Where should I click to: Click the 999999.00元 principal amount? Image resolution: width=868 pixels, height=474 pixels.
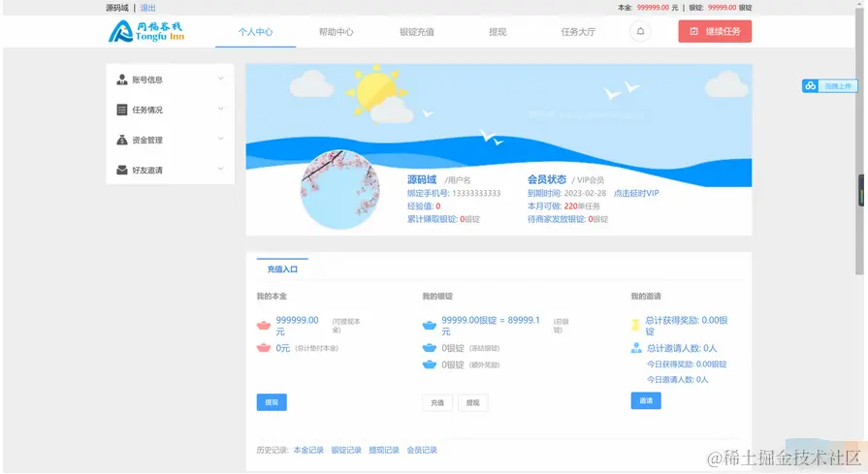298,326
